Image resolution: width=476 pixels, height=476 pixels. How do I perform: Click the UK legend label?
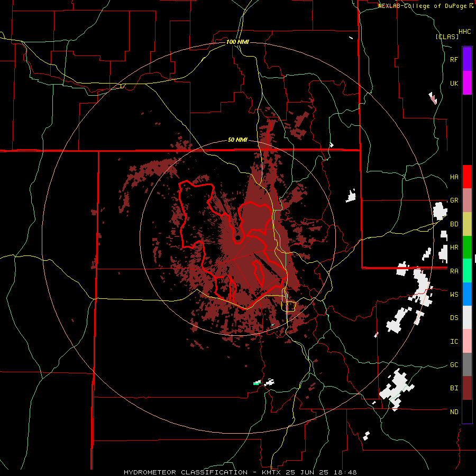454,83
